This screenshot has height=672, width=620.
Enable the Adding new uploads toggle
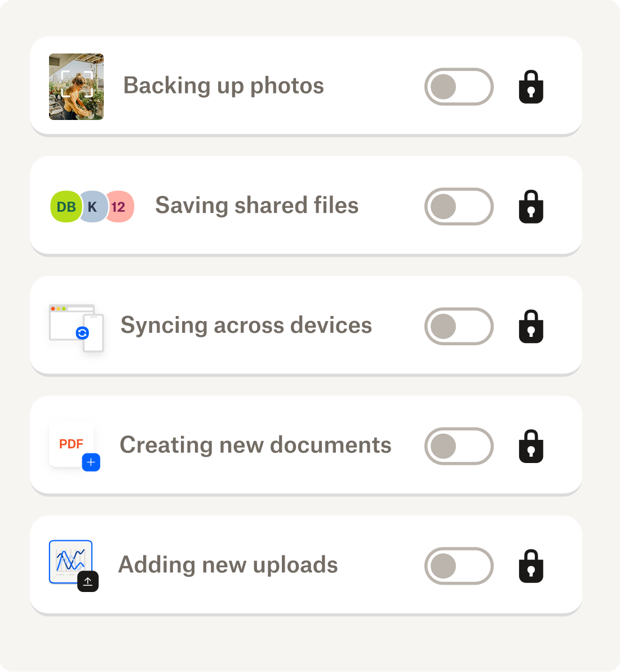(x=459, y=566)
